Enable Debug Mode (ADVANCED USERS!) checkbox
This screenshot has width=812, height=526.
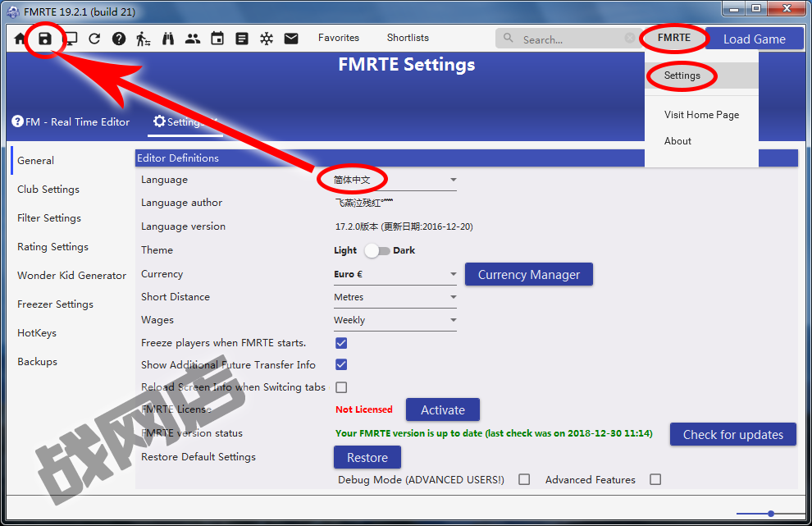524,479
